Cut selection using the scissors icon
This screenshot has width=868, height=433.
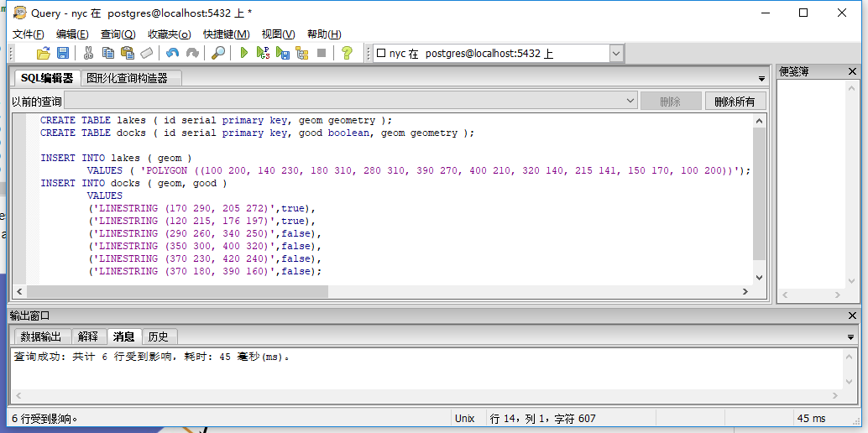click(x=88, y=53)
